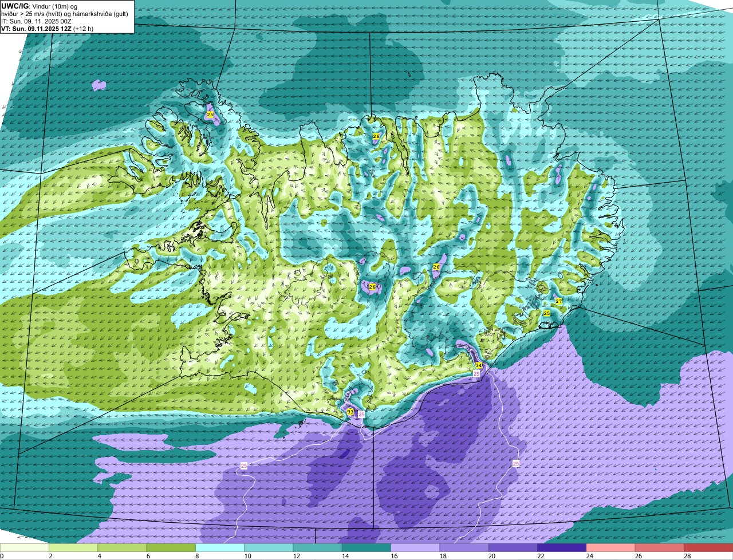This screenshot has width=733, height=560.
Task: Select the 24–26 m/s pink legend swatch
Action: pos(611,547)
